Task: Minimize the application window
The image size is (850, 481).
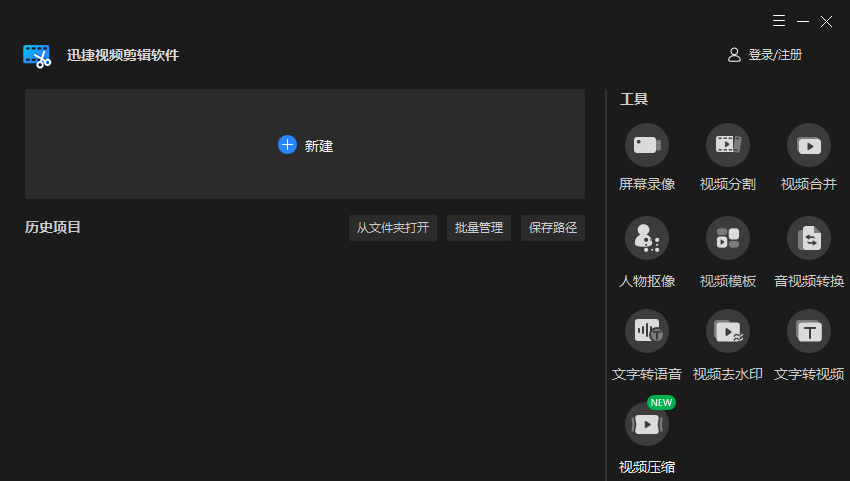Action: tap(803, 21)
